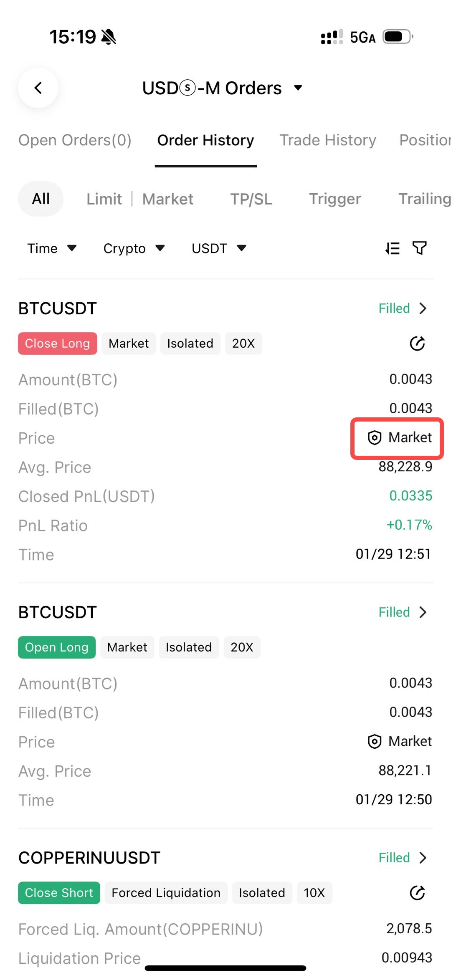This screenshot has width=451, height=980.
Task: Tap the back arrow button
Action: (x=38, y=88)
